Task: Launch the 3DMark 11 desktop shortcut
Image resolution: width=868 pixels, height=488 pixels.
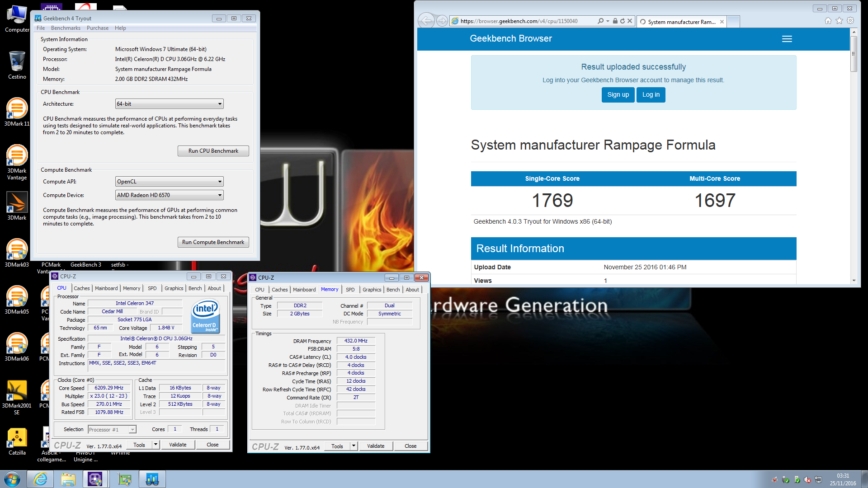Action: pos(17,112)
